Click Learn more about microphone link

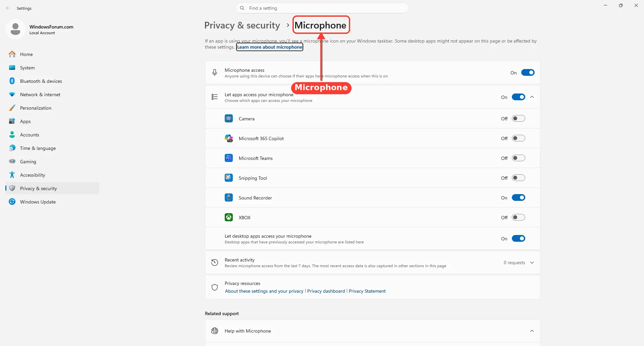click(270, 47)
